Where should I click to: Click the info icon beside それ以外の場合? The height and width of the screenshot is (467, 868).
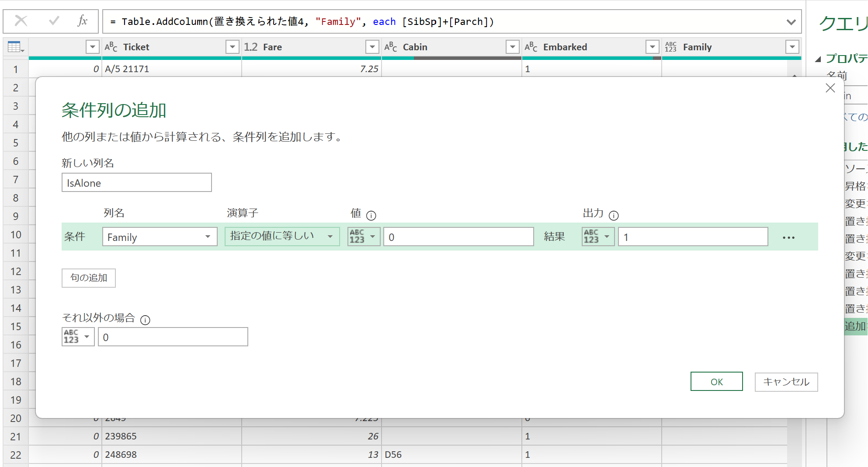[145, 320]
